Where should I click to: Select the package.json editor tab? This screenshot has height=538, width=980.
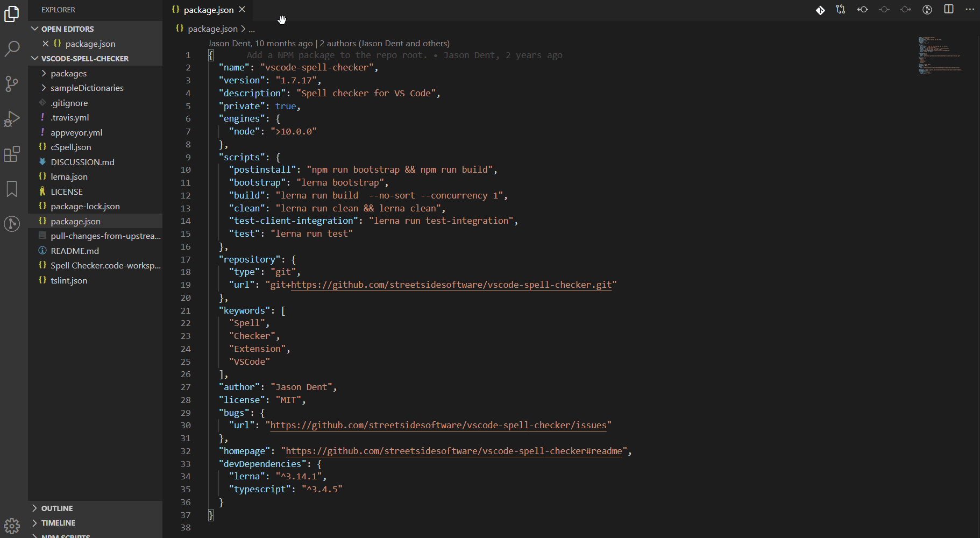pyautogui.click(x=208, y=10)
